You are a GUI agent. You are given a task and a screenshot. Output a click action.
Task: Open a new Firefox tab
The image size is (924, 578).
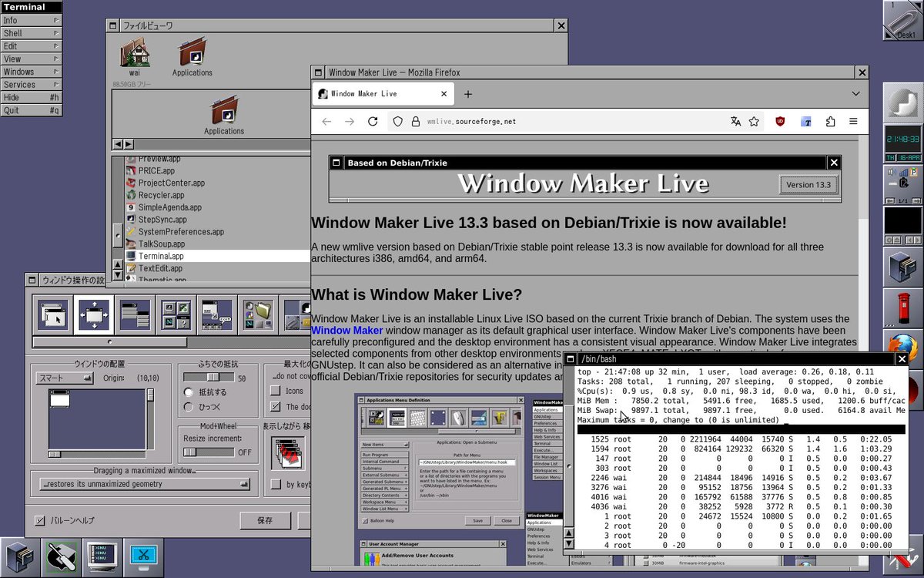(467, 94)
